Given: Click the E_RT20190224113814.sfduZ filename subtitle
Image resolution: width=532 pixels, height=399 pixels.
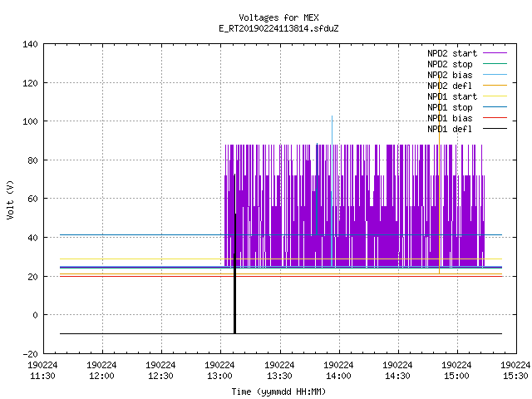Looking at the screenshot, I should pyautogui.click(x=278, y=28).
